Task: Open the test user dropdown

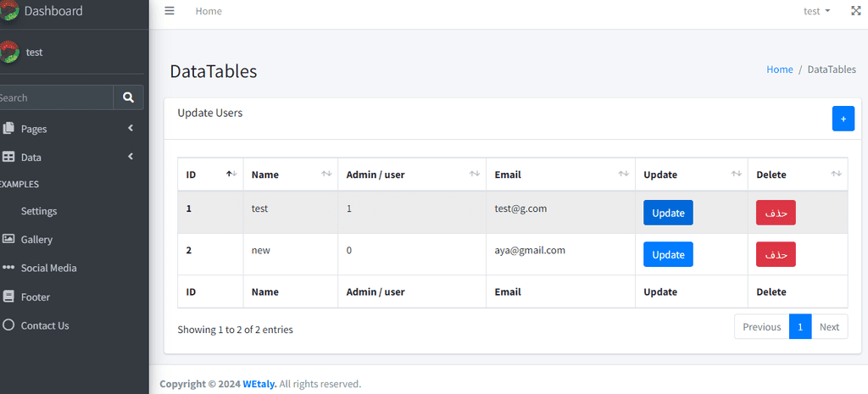Action: pyautogui.click(x=817, y=11)
